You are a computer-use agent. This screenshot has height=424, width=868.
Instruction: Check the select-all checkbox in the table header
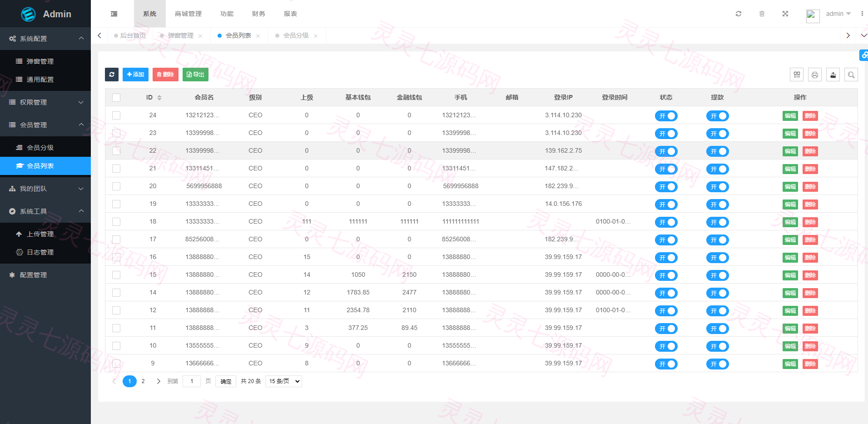tap(116, 98)
